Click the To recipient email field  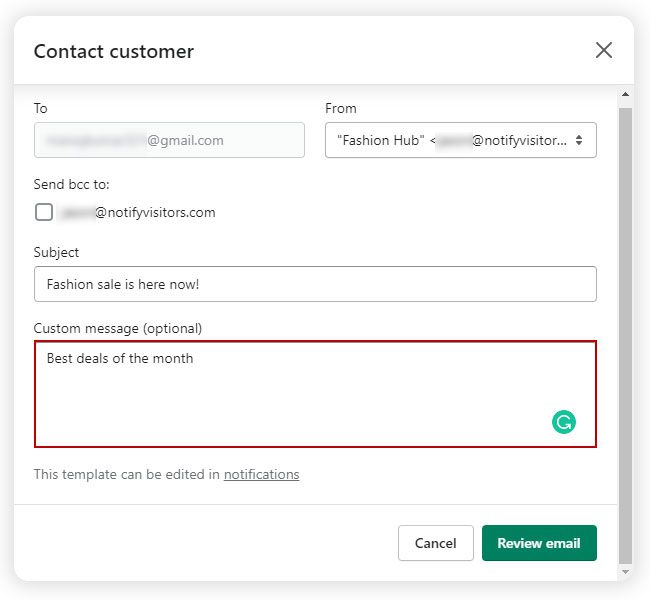pos(169,141)
